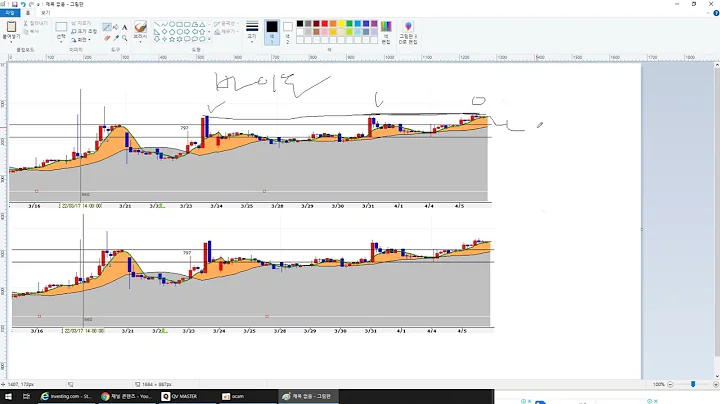
Task: Choose the straight line shape
Action: coord(157,24)
